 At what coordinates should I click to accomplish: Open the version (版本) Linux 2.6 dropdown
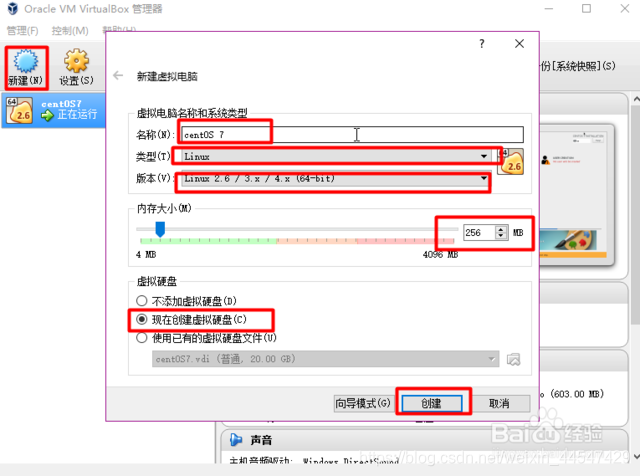click(335, 179)
